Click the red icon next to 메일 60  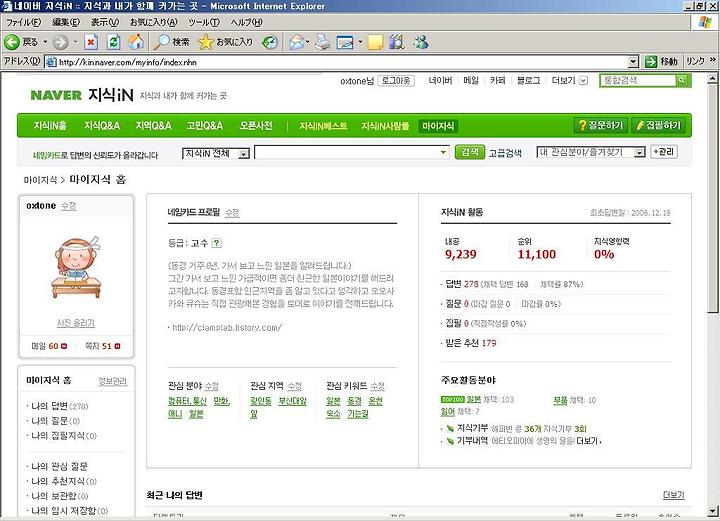(x=64, y=346)
